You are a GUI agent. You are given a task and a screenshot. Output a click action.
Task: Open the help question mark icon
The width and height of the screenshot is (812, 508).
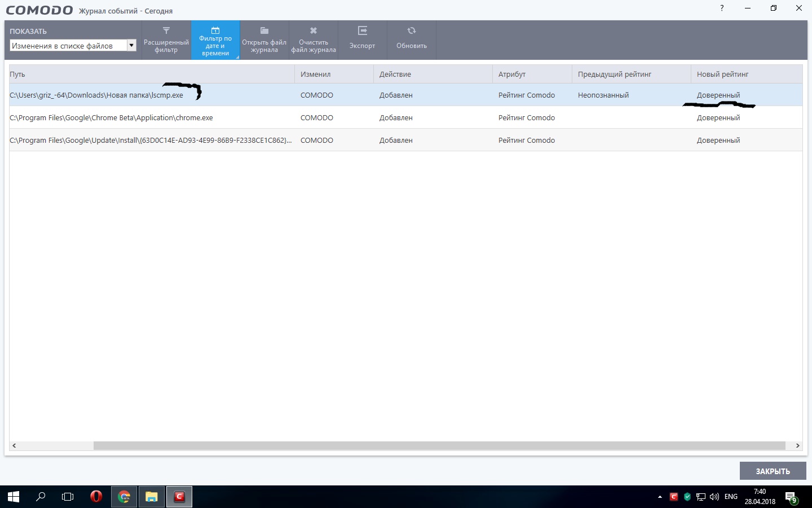coord(722,8)
